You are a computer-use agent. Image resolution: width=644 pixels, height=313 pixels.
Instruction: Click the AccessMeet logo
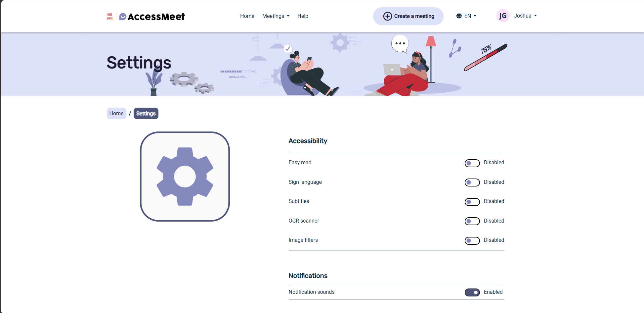152,17
